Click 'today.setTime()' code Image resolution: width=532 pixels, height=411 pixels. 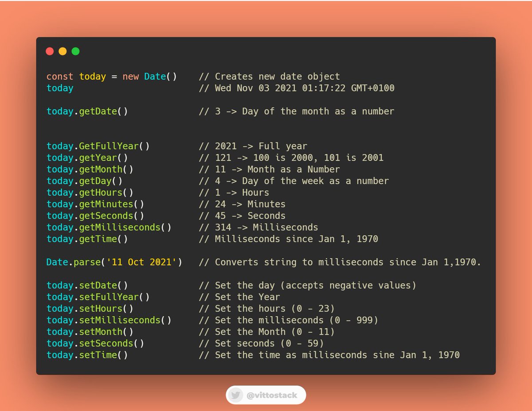tap(87, 355)
